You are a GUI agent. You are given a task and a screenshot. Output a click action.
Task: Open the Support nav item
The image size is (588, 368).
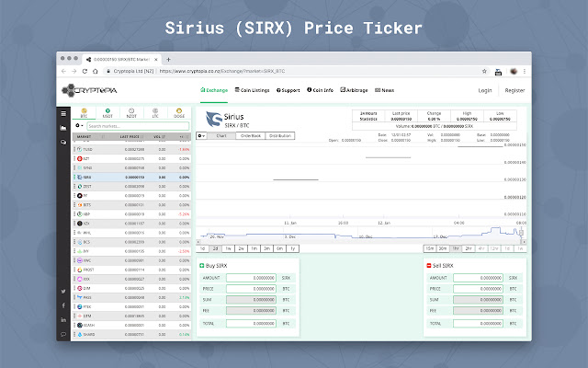point(288,90)
